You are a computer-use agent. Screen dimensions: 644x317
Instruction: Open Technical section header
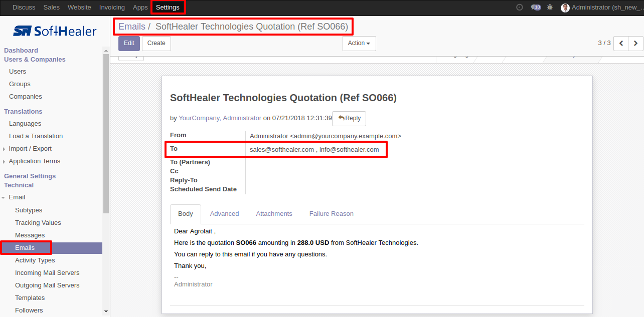(x=19, y=185)
